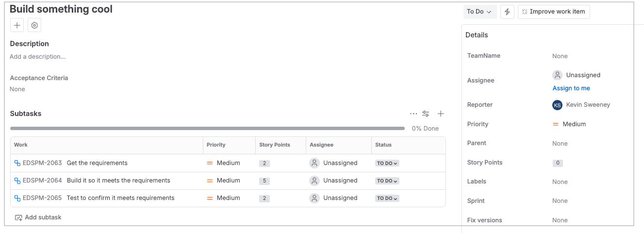Change status dropdown for EDSPM-2063
The height and width of the screenshot is (233, 644).
[387, 164]
